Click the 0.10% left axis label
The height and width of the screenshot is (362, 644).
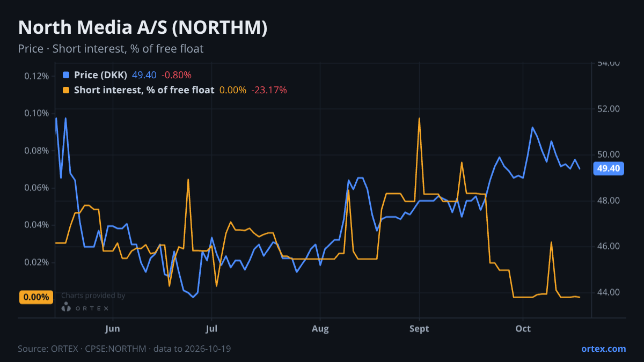pos(36,113)
